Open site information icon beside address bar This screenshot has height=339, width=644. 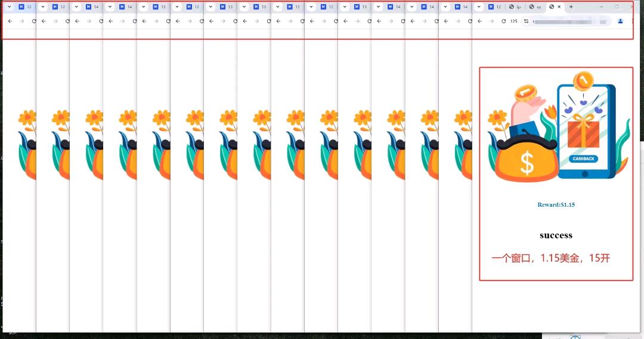click(x=527, y=21)
